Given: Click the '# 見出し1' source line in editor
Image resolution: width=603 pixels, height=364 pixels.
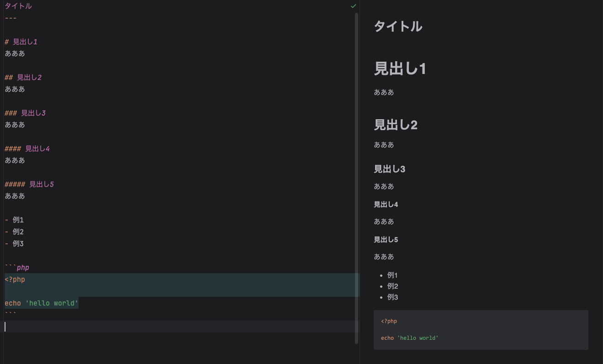Looking at the screenshot, I should [x=21, y=42].
